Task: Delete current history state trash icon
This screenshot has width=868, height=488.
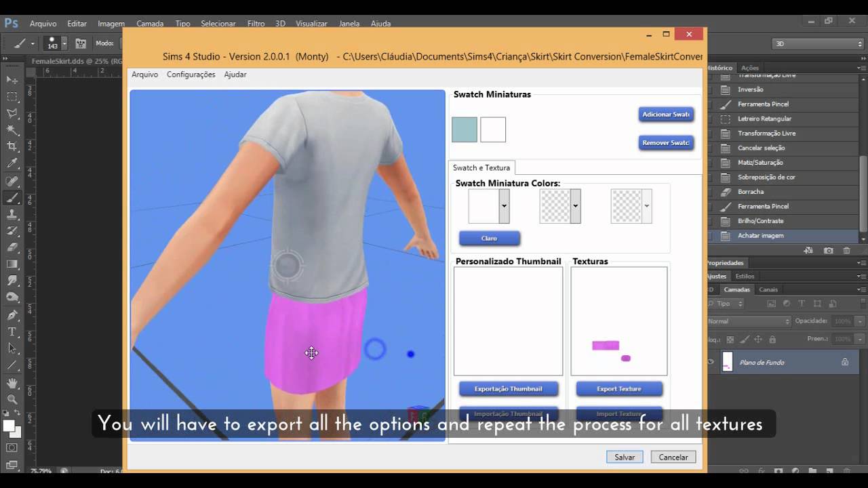Action: pyautogui.click(x=847, y=250)
